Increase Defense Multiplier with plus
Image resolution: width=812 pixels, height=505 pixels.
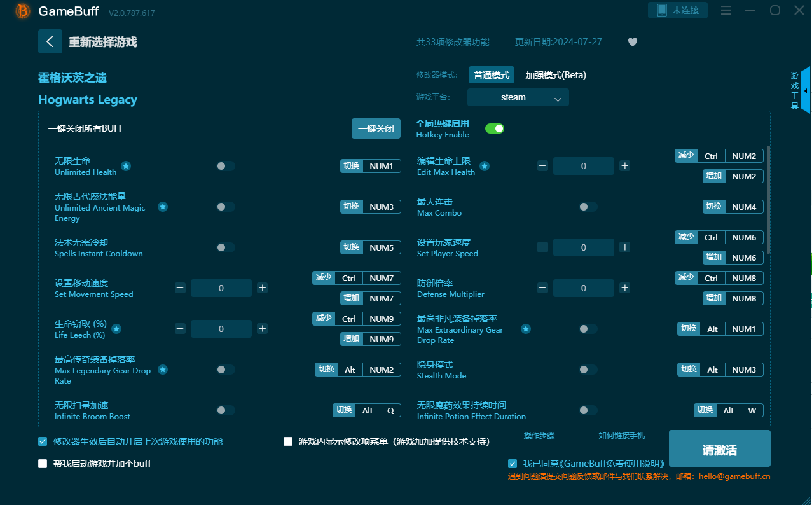[625, 288]
